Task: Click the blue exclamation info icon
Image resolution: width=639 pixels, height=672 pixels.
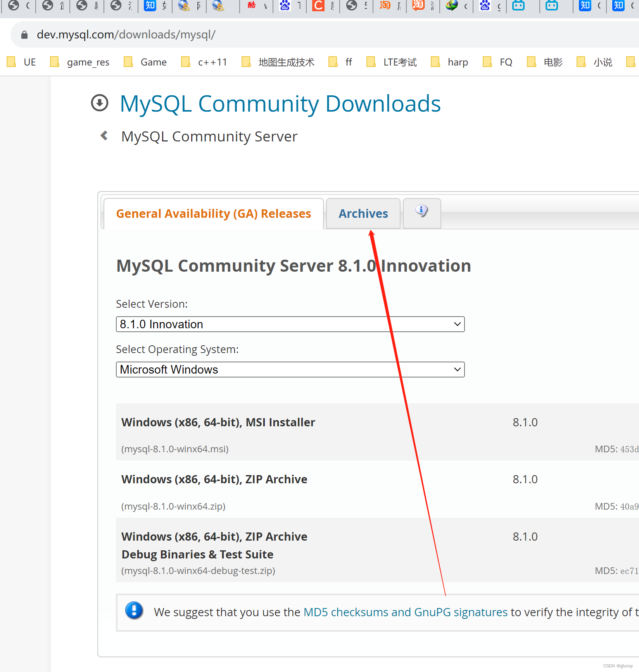Action: click(x=134, y=611)
